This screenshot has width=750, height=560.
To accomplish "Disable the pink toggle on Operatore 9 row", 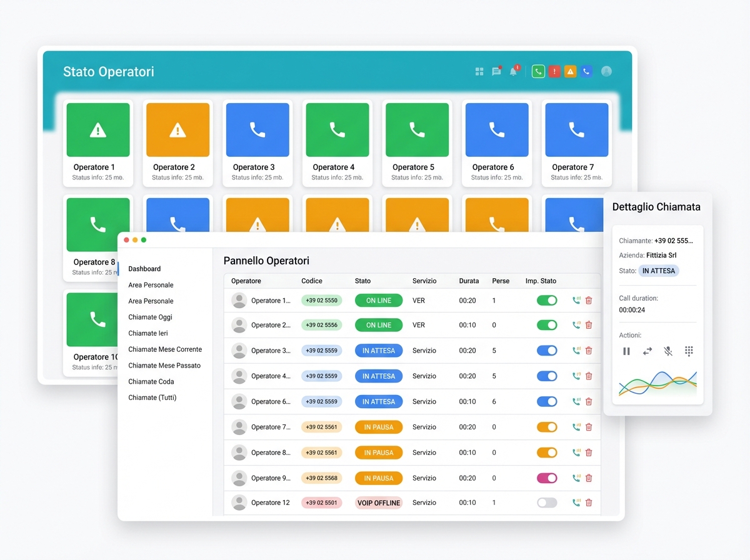I will tap(547, 477).
